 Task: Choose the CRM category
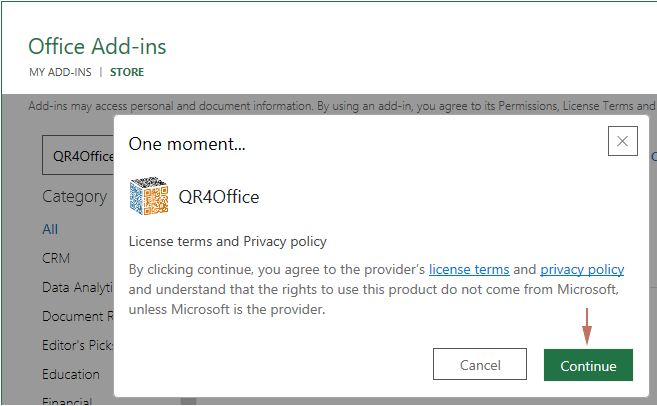pos(56,258)
